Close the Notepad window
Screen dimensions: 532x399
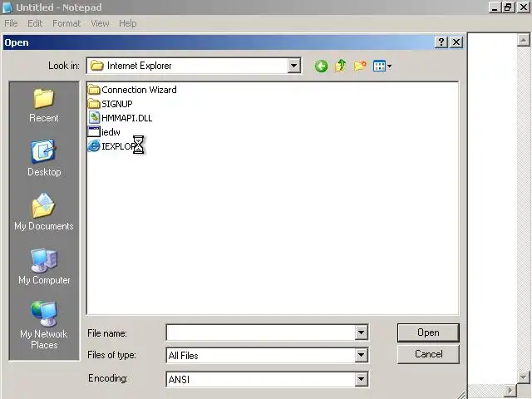point(523,7)
